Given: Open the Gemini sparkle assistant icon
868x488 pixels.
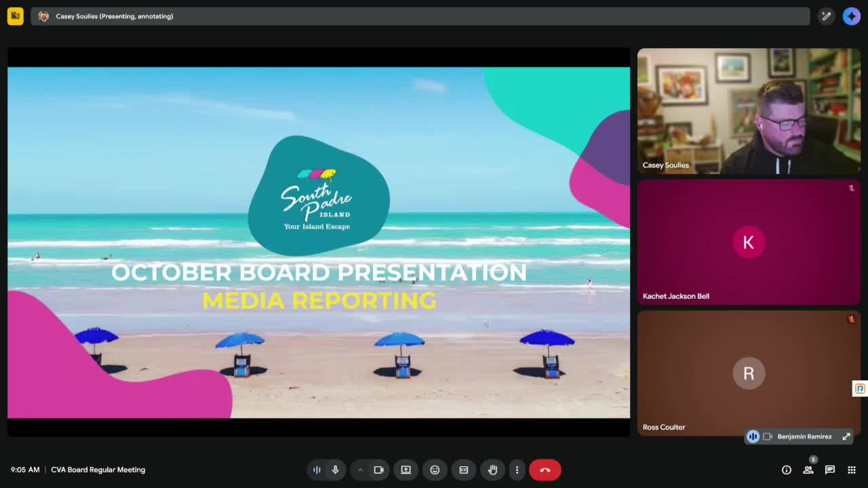Looking at the screenshot, I should click(852, 16).
